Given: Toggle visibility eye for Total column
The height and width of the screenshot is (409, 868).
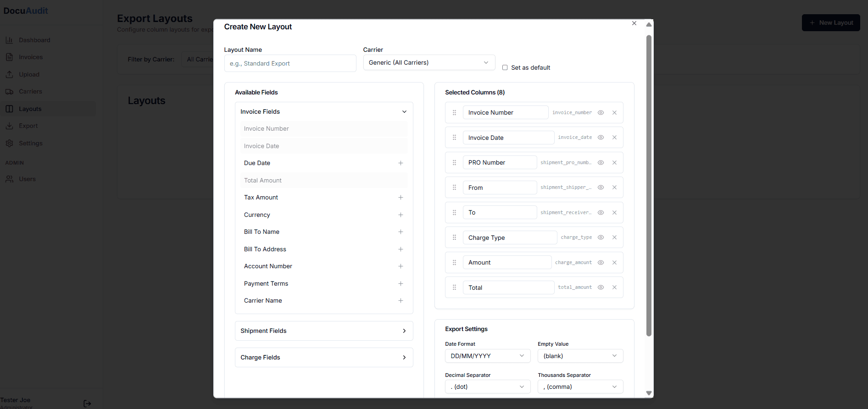Looking at the screenshot, I should coord(601,287).
